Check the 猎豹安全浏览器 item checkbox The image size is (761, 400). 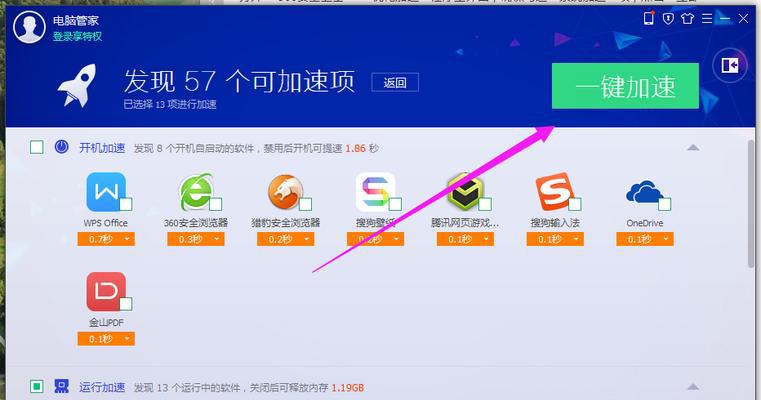pyautogui.click(x=305, y=204)
